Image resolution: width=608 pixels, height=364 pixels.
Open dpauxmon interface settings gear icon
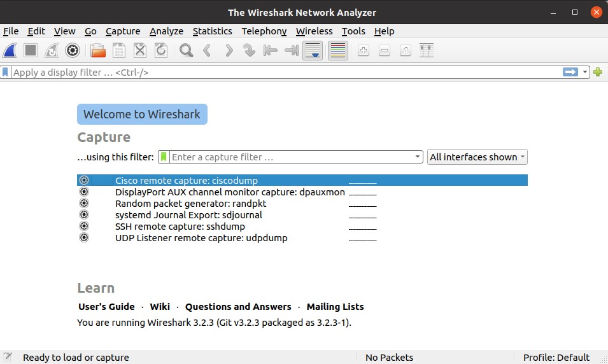(84, 192)
